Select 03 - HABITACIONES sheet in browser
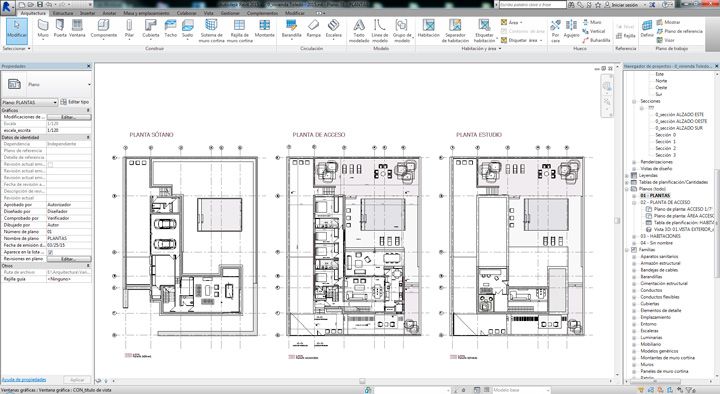Screen dimensions: 720x394 click(660, 236)
